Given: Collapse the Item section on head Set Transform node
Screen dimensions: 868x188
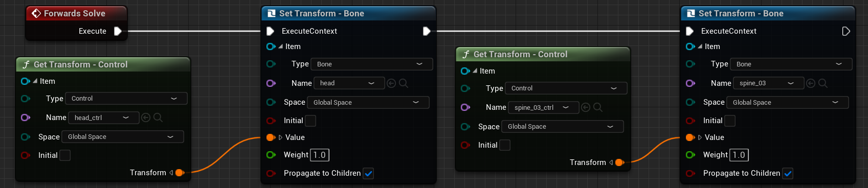Looking at the screenshot, I should tap(280, 46).
